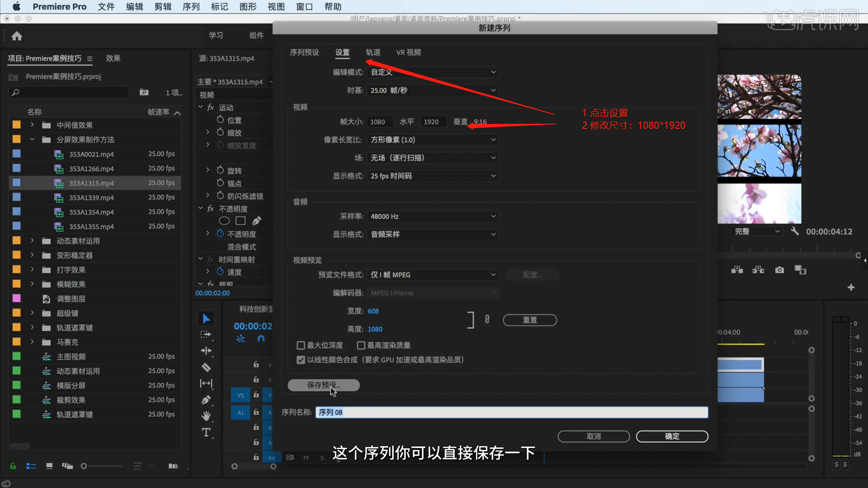868x488 pixels.
Task: Toggle timeline snap magnet icon
Action: pyautogui.click(x=261, y=338)
